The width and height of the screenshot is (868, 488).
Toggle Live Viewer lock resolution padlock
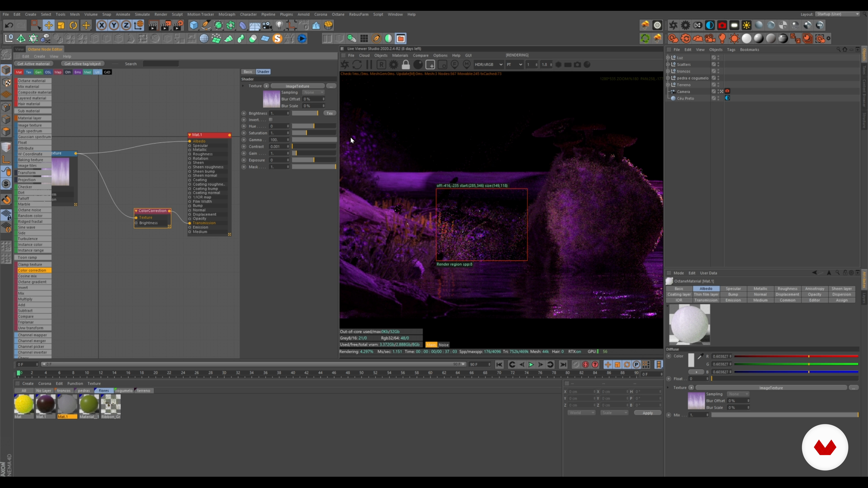406,65
